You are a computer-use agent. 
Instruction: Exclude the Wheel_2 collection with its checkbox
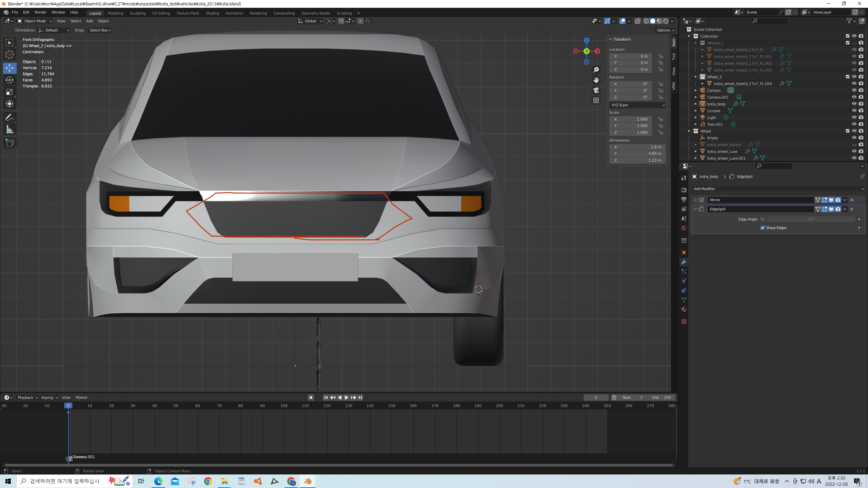[x=847, y=77]
